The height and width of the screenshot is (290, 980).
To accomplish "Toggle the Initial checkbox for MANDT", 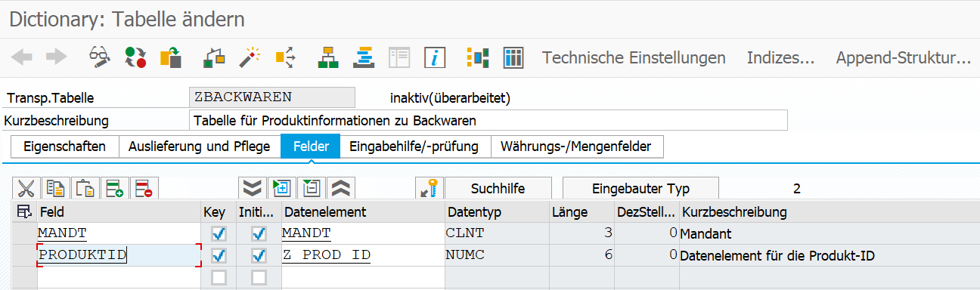I will click(259, 234).
